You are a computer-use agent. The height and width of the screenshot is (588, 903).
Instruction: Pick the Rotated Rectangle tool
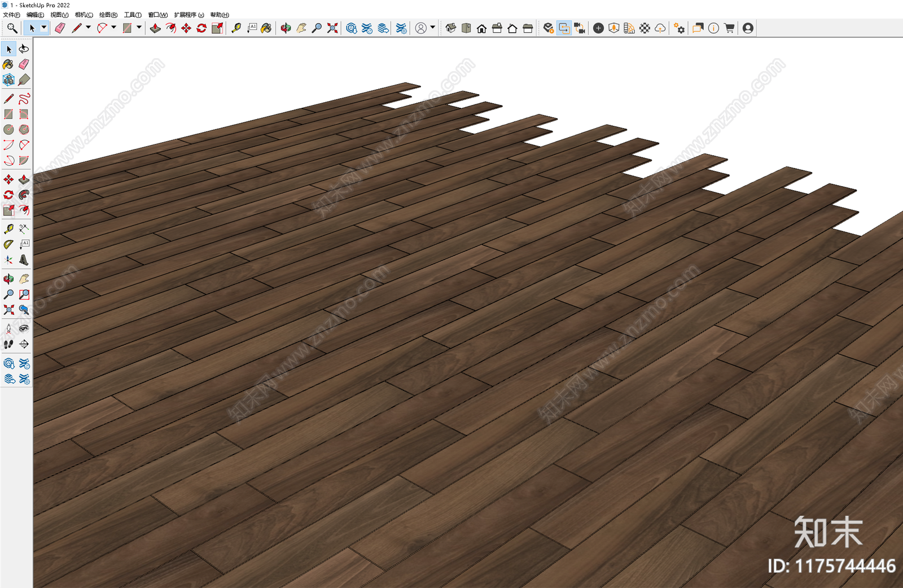coord(24,114)
